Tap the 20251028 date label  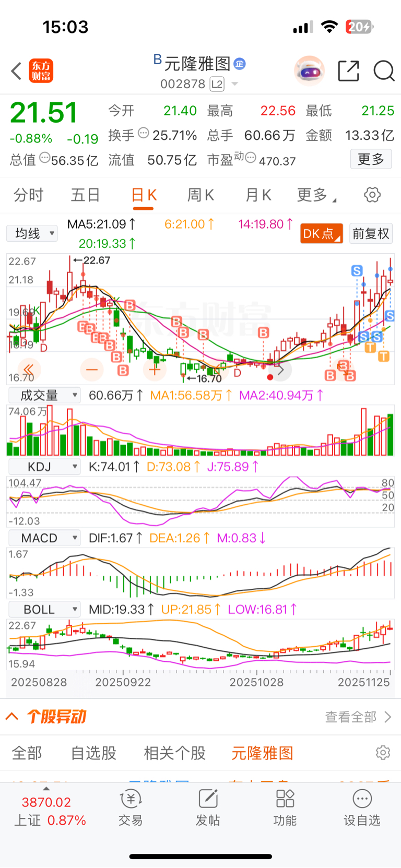tap(256, 682)
